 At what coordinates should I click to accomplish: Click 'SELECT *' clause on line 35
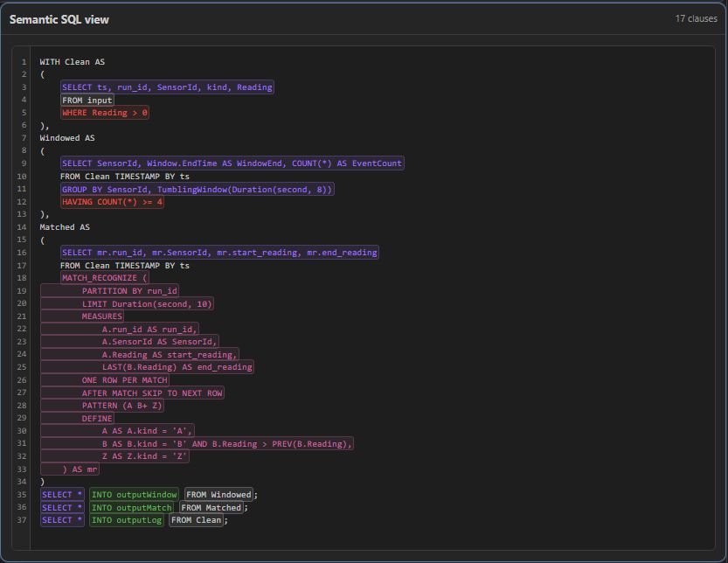pyautogui.click(x=62, y=495)
